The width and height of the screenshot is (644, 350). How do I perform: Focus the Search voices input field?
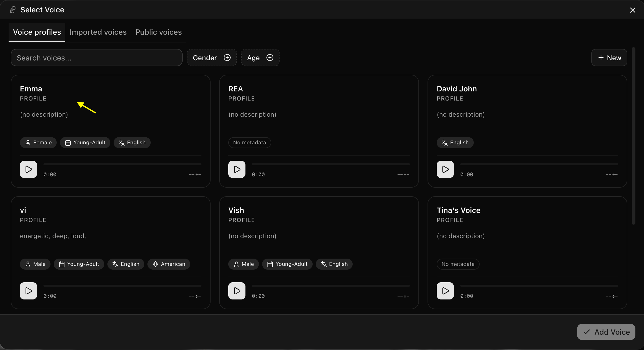pyautogui.click(x=97, y=58)
